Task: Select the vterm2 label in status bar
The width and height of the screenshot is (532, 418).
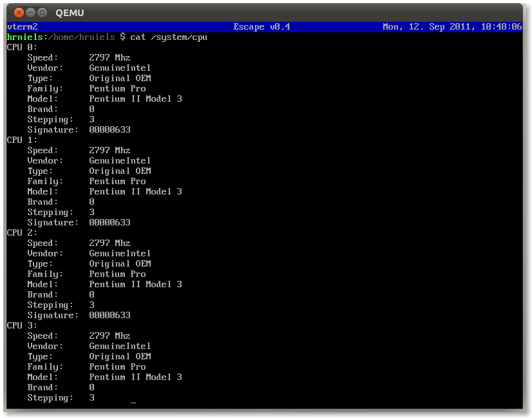Action: (23, 27)
